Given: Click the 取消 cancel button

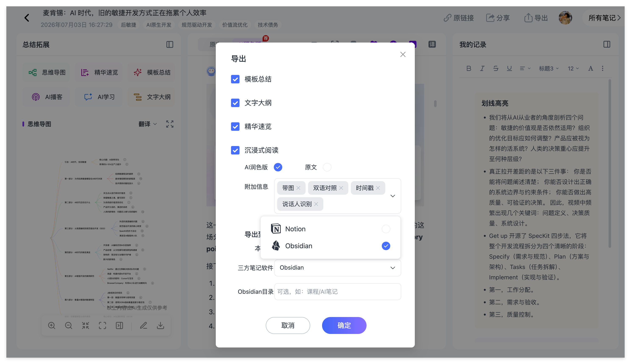Looking at the screenshot, I should click(x=288, y=325).
